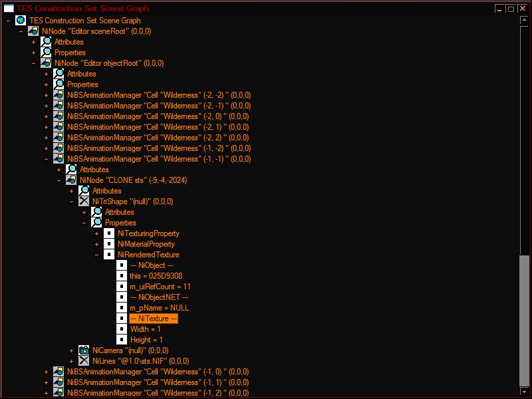
Task: Click the square icon of NiTexturingProperty
Action: [109, 233]
